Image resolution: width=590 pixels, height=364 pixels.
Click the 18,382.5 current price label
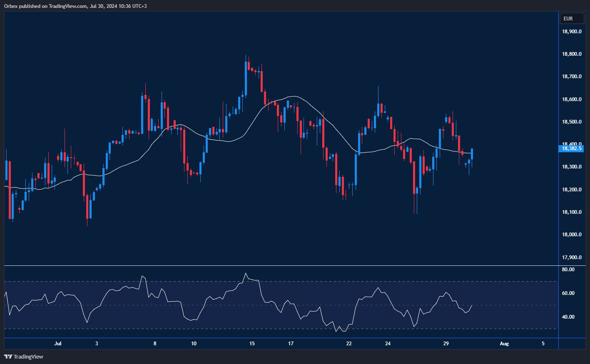(572, 148)
